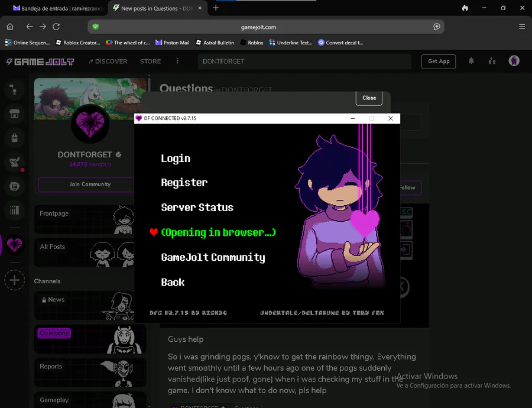Image resolution: width=532 pixels, height=408 pixels.
Task: Open the Gameplay channel
Action: pyautogui.click(x=90, y=400)
